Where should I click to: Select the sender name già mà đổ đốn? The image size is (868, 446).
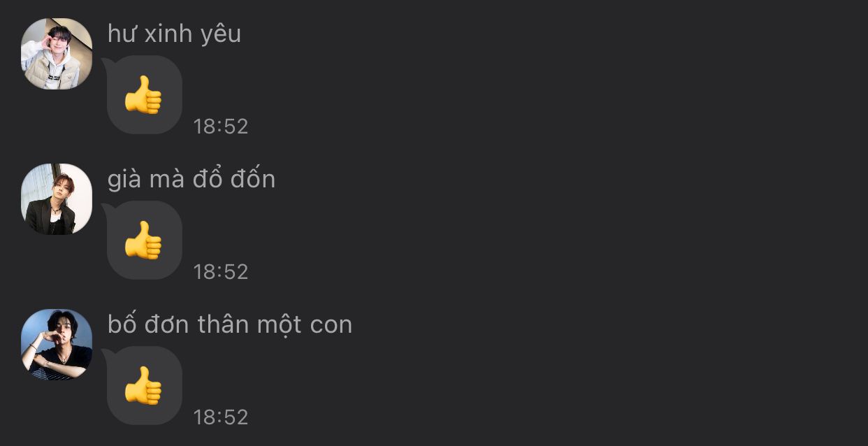click(x=191, y=180)
